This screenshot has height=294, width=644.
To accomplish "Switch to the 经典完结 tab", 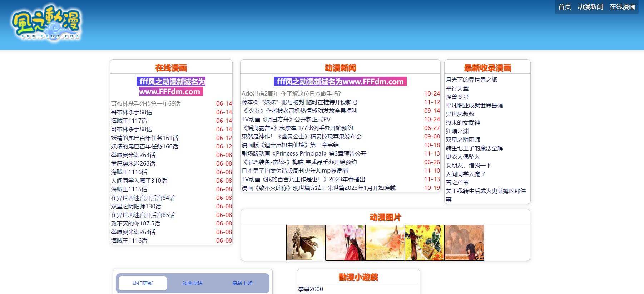I will [x=192, y=283].
